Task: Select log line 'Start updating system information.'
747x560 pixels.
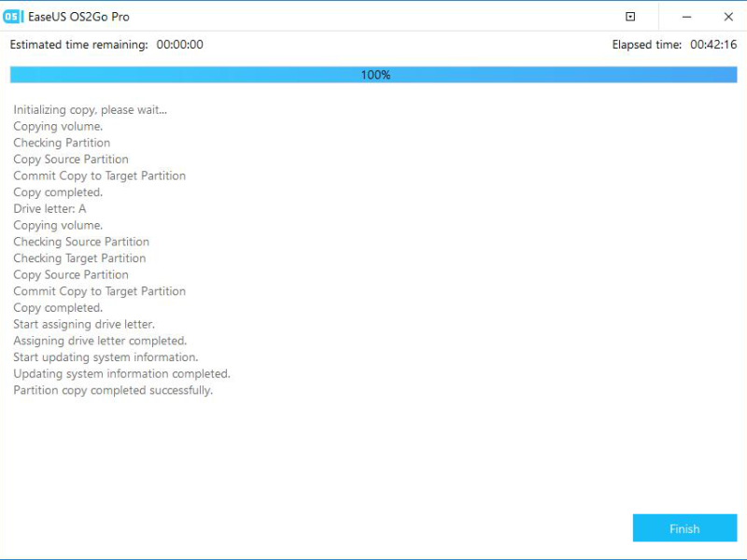Action: (x=106, y=357)
